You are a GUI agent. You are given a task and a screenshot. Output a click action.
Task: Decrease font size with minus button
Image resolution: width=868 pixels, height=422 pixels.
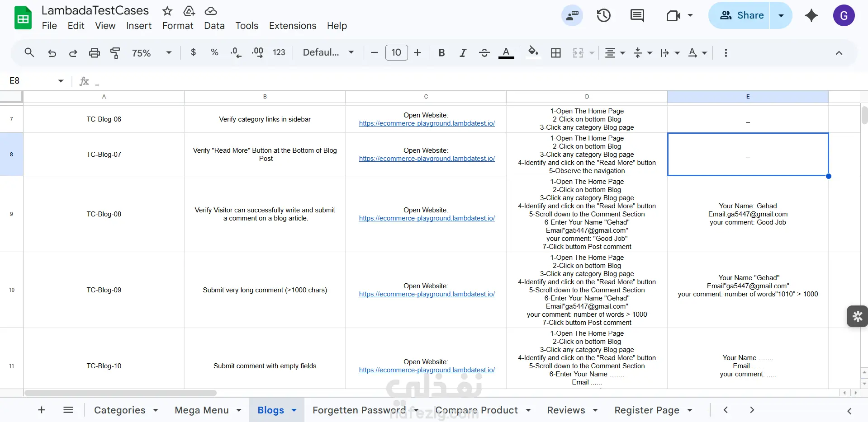pyautogui.click(x=374, y=53)
